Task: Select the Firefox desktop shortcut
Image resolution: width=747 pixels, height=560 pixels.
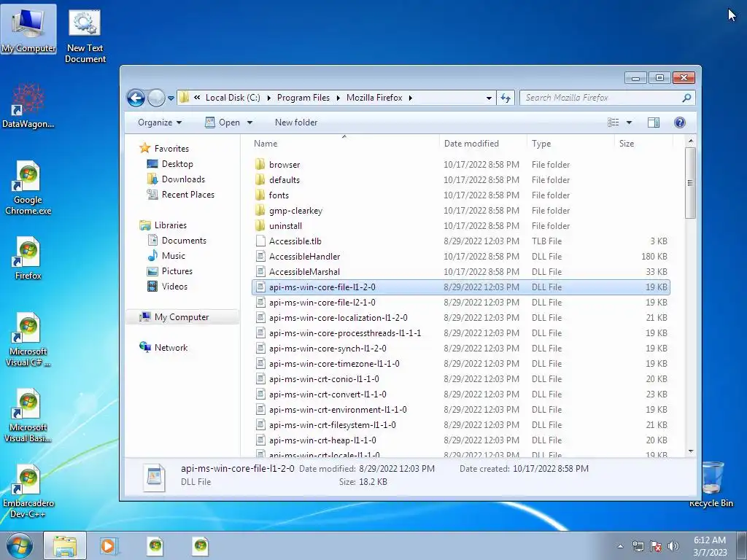Action: pos(28,258)
